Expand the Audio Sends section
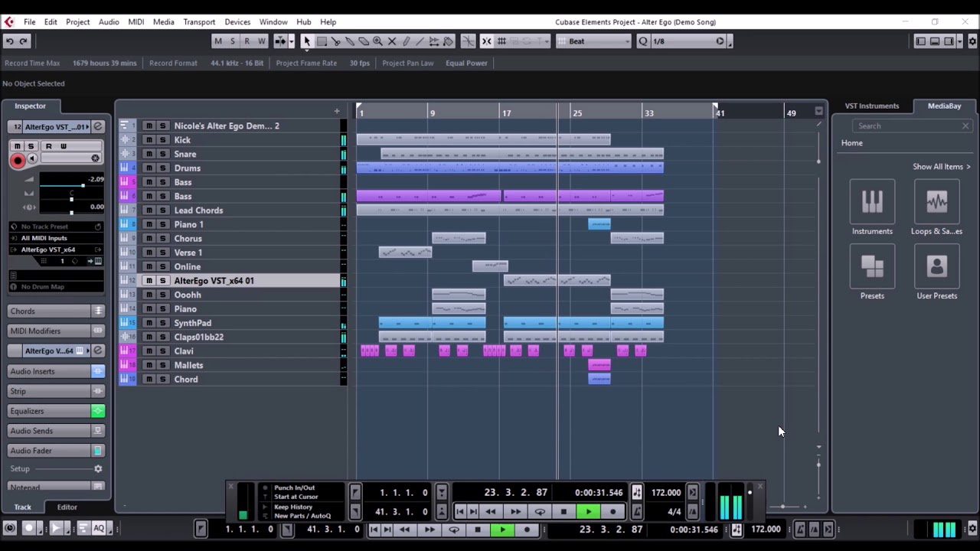This screenshot has height=551, width=980. click(x=56, y=431)
